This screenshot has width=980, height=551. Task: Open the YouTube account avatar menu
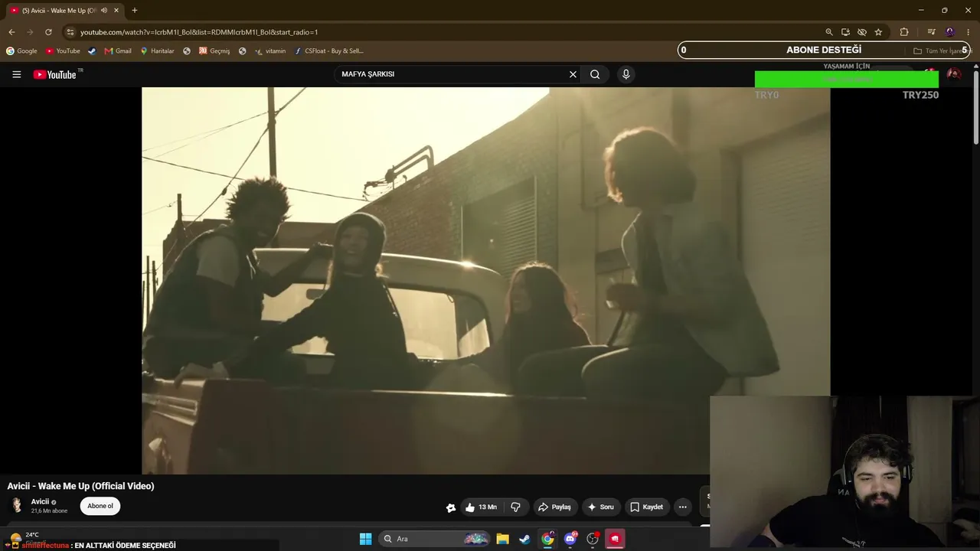pyautogui.click(x=954, y=74)
